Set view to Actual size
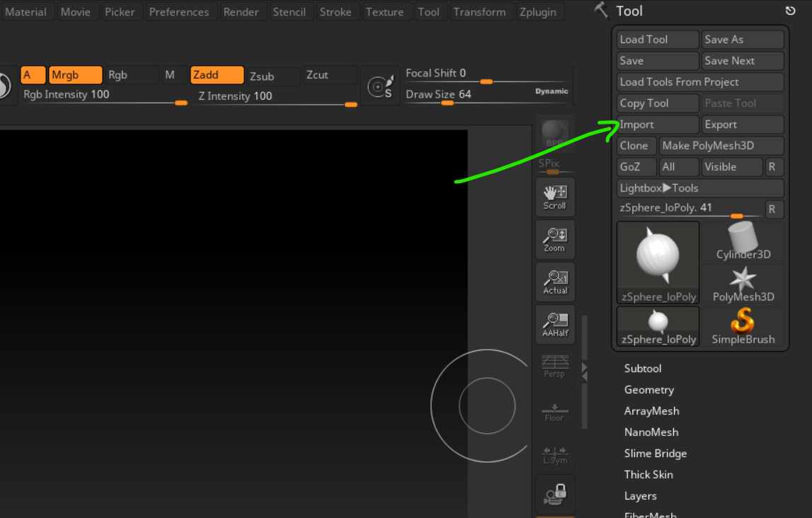Image resolution: width=812 pixels, height=518 pixels. (554, 282)
